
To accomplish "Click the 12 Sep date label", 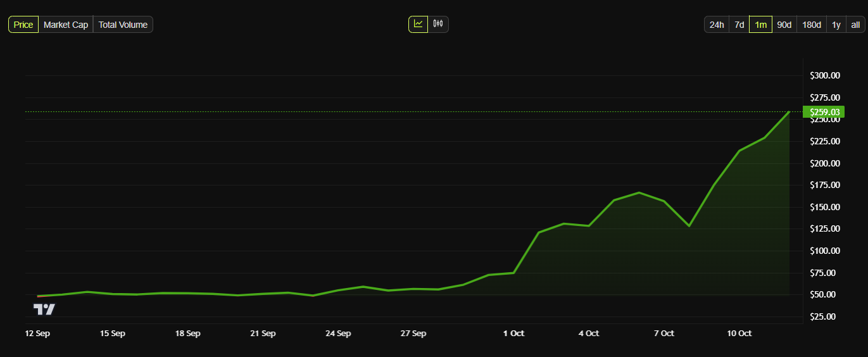I will point(37,334).
